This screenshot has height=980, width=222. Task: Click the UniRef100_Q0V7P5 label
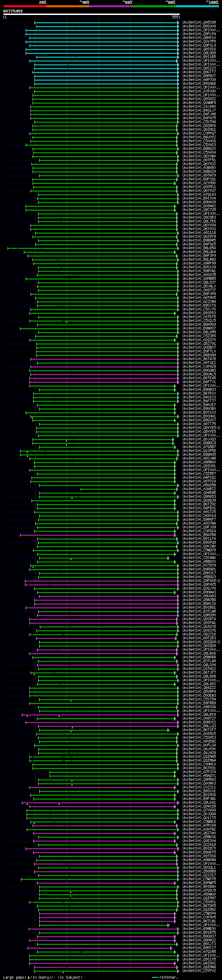tap(199, 41)
